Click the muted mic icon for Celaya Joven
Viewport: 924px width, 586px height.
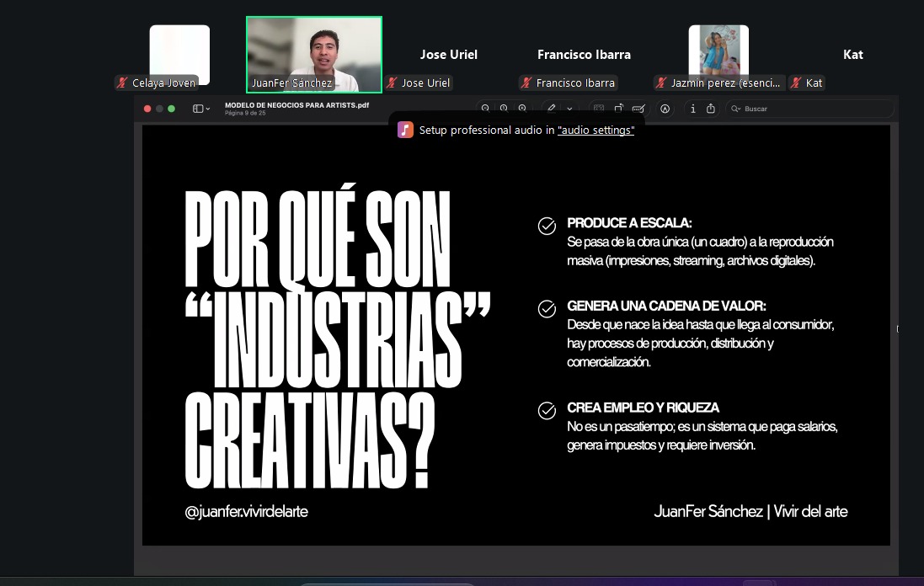123,83
